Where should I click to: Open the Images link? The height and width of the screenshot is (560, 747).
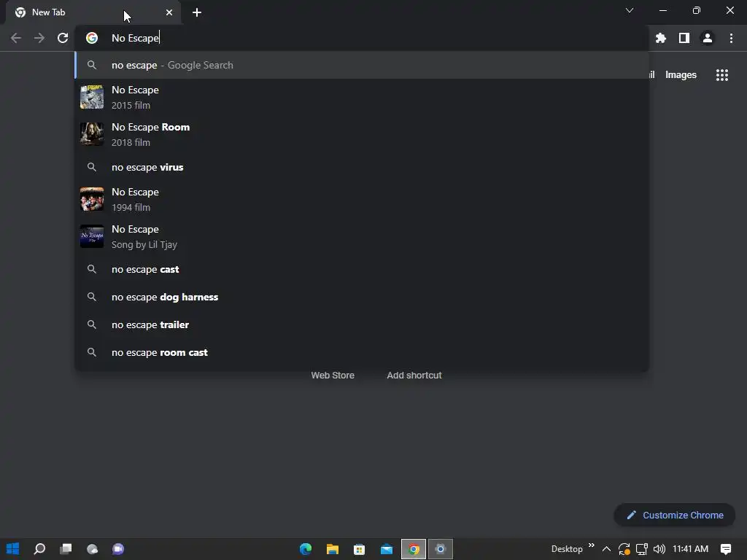click(x=681, y=75)
